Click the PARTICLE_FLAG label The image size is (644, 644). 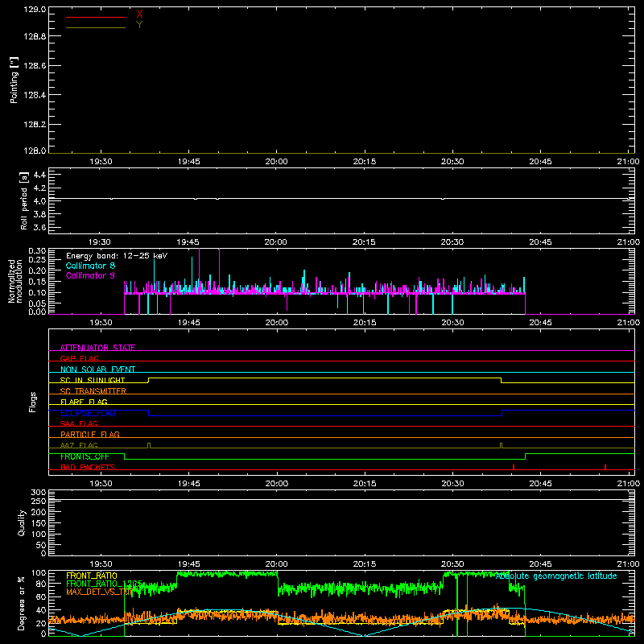tap(90, 435)
